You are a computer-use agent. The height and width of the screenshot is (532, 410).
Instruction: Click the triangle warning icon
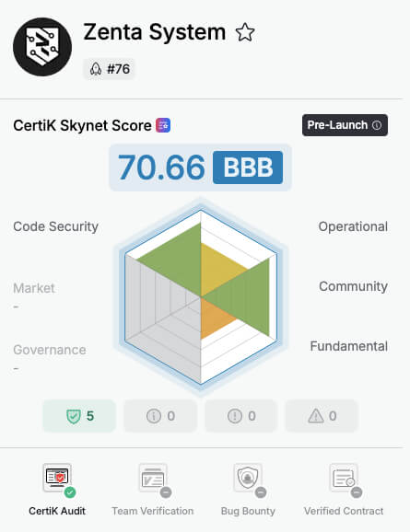click(316, 416)
